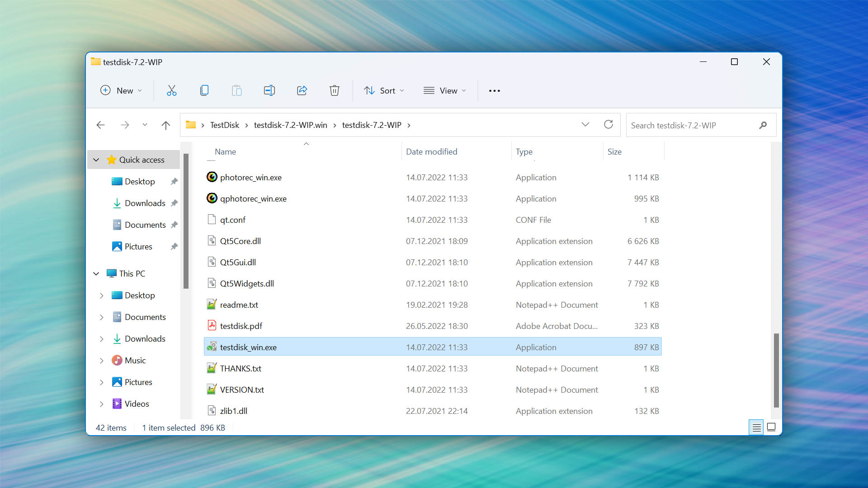The height and width of the screenshot is (488, 868).
Task: Open the View layout dropdown
Action: coord(445,90)
